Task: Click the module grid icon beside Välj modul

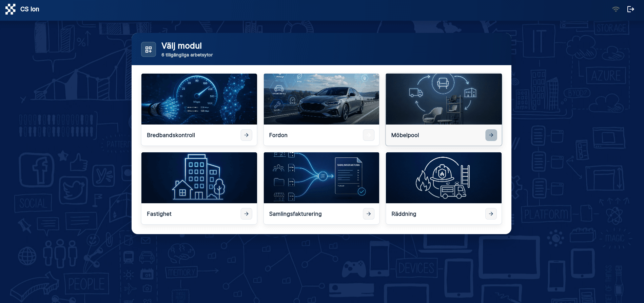Action: coord(149,50)
